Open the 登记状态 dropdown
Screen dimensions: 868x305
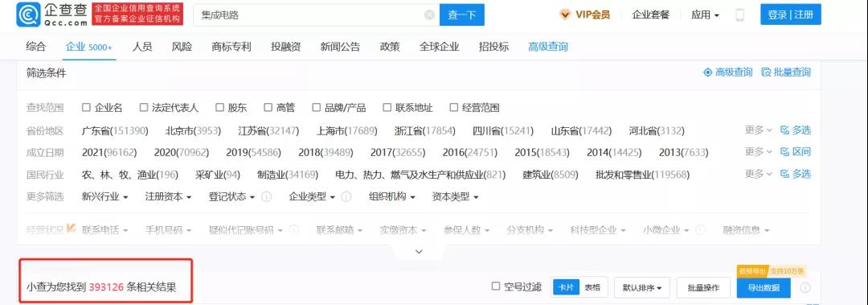click(232, 196)
